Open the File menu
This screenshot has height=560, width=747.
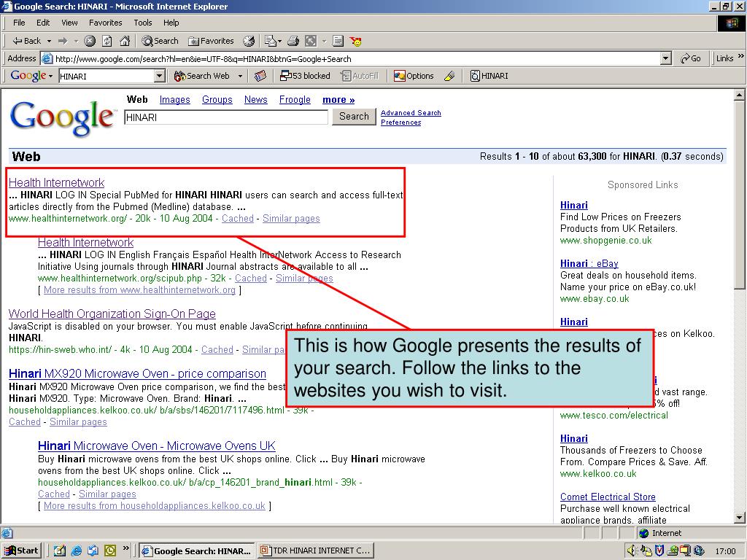19,23
